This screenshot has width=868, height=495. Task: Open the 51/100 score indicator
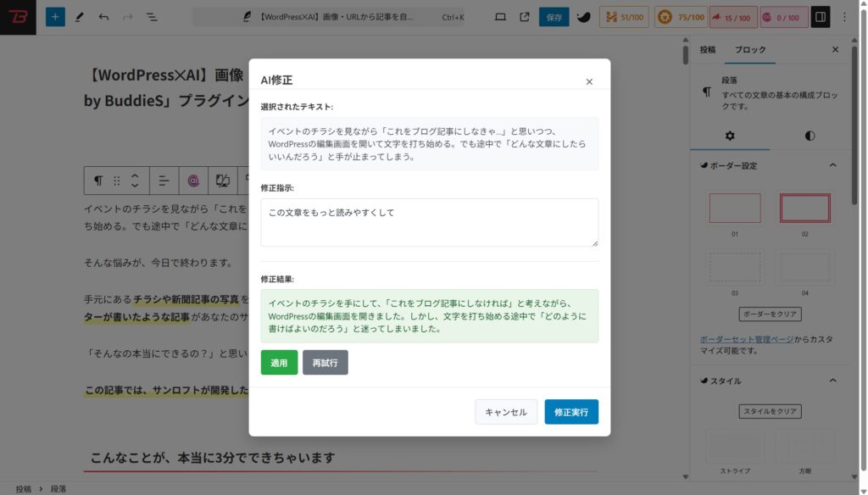coord(625,17)
